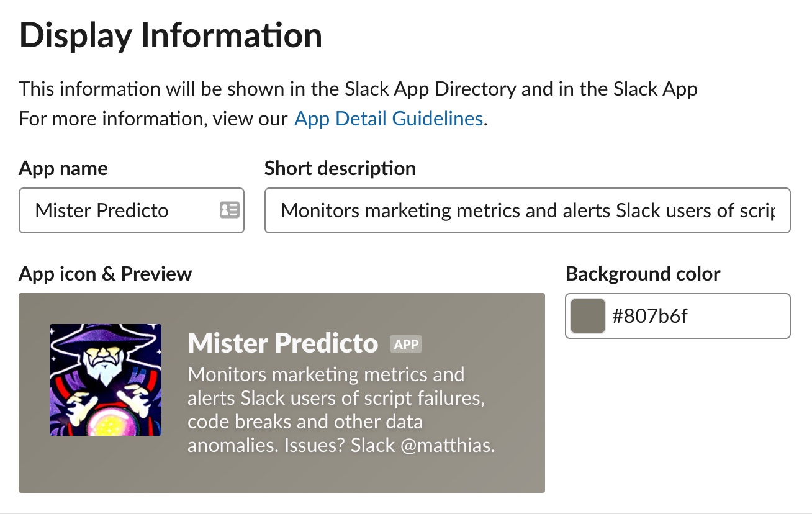812x514 pixels.
Task: Click the App name label
Action: 63,168
